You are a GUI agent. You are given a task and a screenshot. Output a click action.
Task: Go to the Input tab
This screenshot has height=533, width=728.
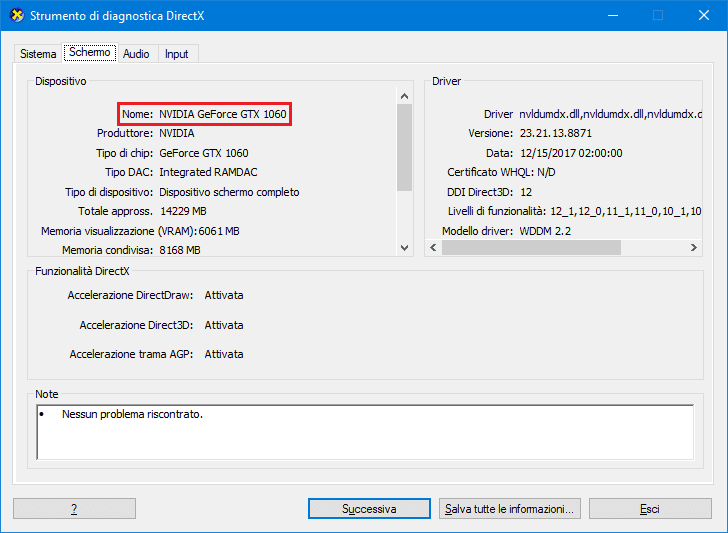click(176, 54)
